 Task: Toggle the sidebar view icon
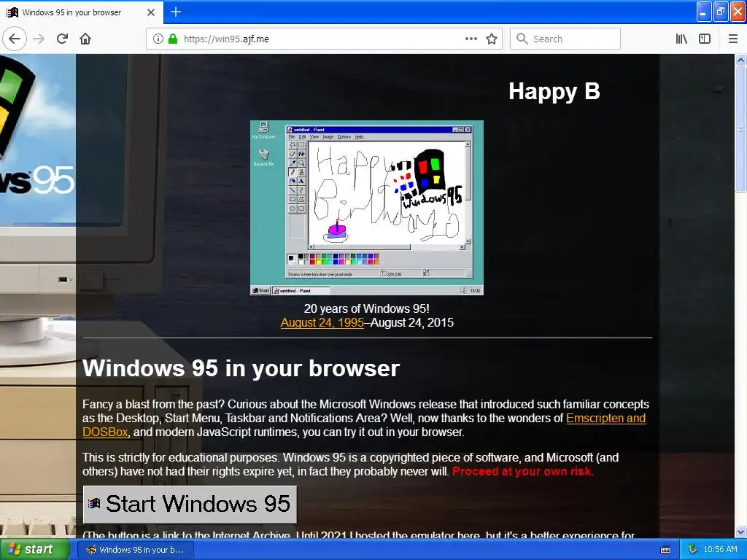coord(705,39)
